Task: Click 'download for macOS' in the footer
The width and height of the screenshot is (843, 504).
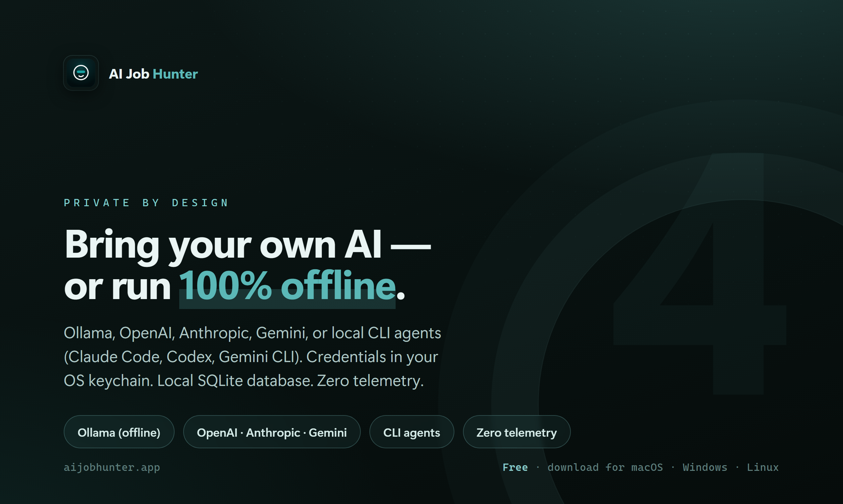Action: point(605,467)
